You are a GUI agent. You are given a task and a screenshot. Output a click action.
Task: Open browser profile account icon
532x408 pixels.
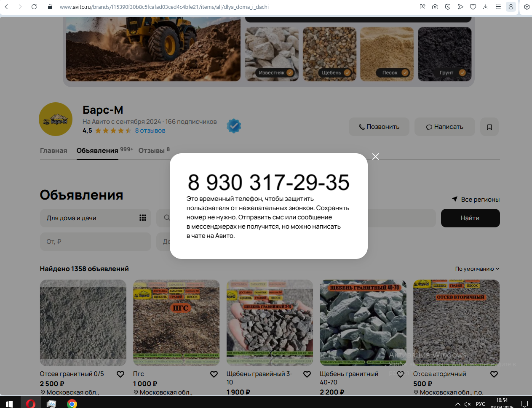[x=511, y=7]
